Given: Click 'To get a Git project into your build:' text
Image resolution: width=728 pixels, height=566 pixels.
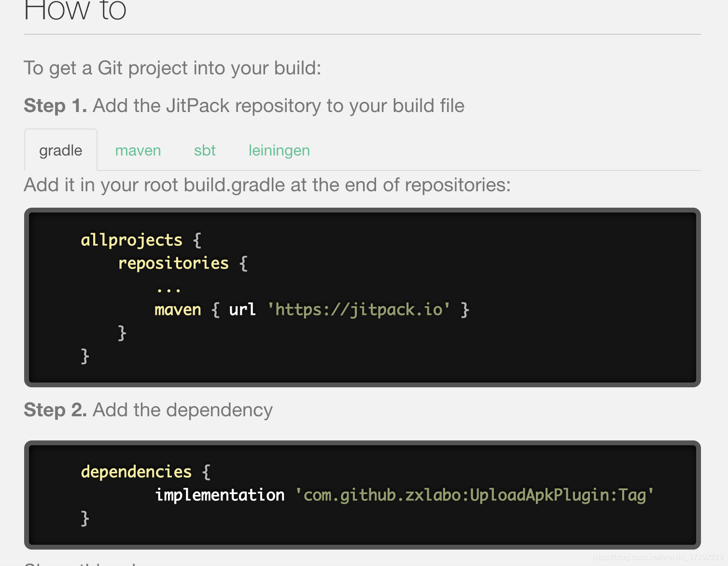Looking at the screenshot, I should pos(172,68).
